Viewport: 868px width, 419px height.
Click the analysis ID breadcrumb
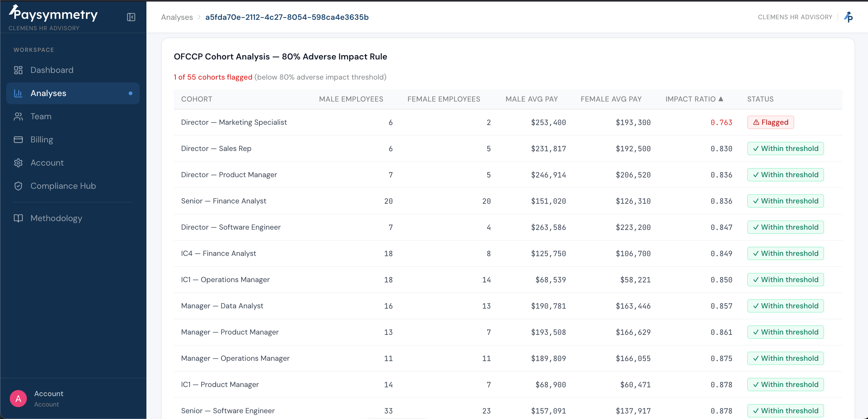(x=287, y=17)
